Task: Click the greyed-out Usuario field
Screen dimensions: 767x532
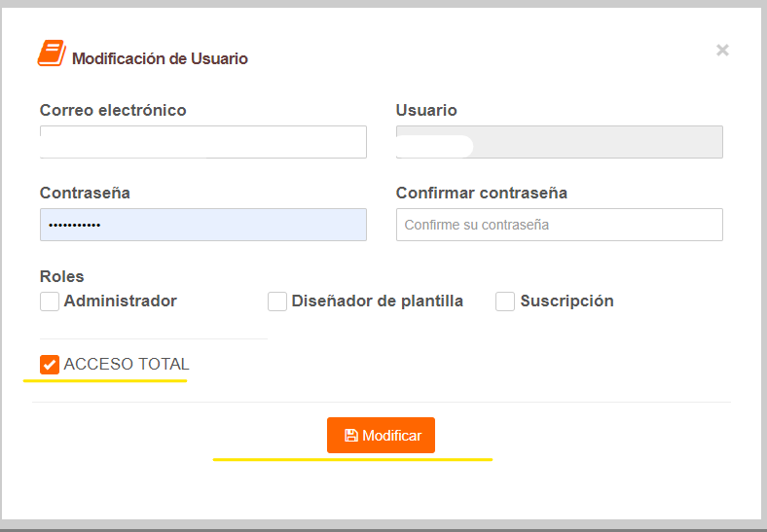Action: (559, 142)
